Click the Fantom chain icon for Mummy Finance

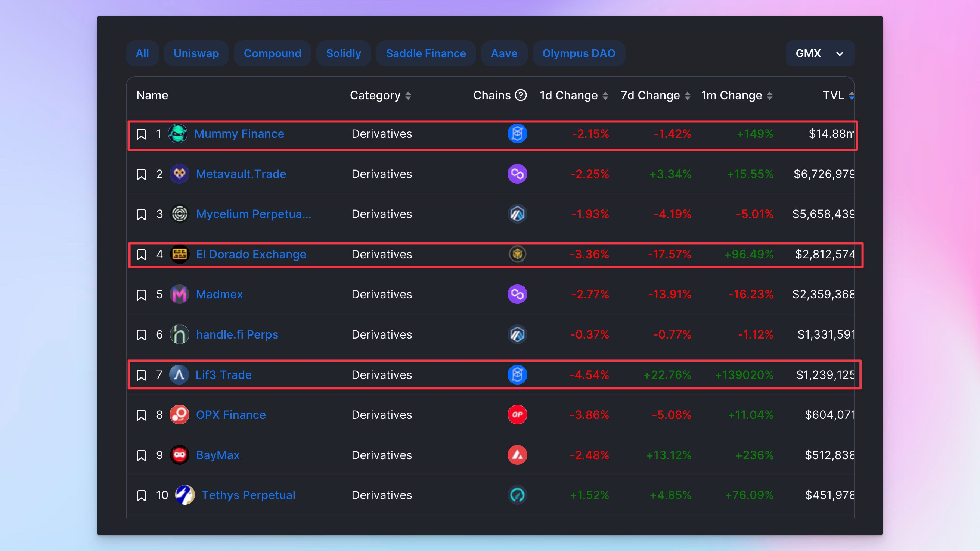pos(517,134)
